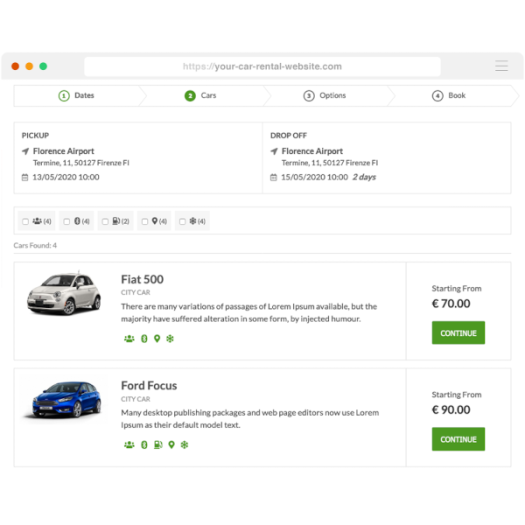Viewport: 525px width, 525px height.
Task: Open the Fiat 500 car thumbnail image
Action: [x=64, y=293]
